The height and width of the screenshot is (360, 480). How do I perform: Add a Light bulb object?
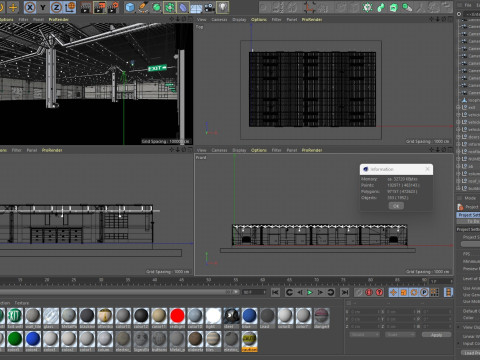coord(223,7)
